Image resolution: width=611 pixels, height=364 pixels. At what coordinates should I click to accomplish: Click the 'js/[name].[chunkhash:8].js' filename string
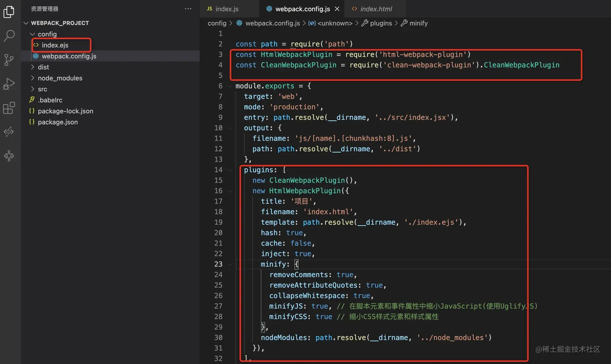[353, 139]
